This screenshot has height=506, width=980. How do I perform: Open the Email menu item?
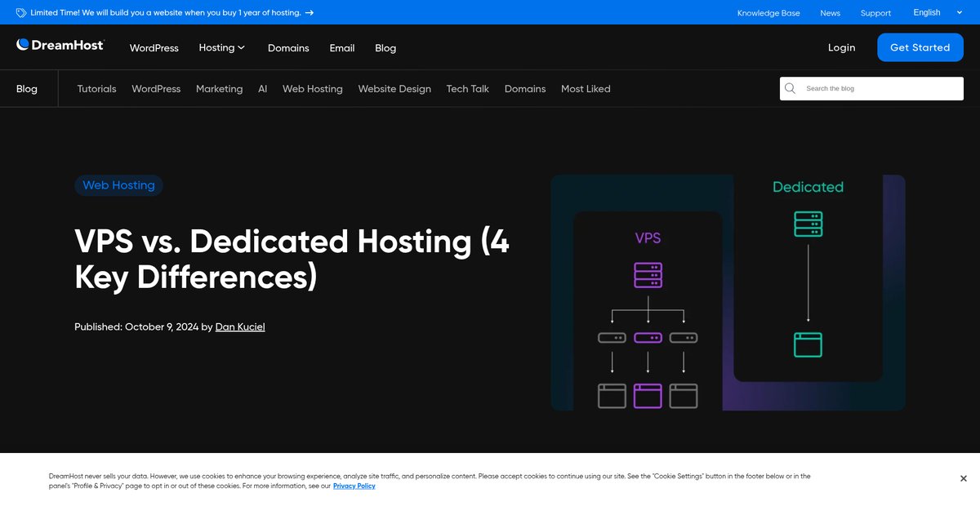(x=342, y=48)
